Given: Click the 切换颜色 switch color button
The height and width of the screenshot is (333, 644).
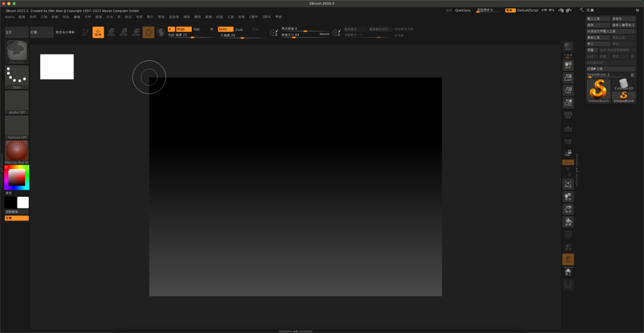Looking at the screenshot, I should 16,212.
